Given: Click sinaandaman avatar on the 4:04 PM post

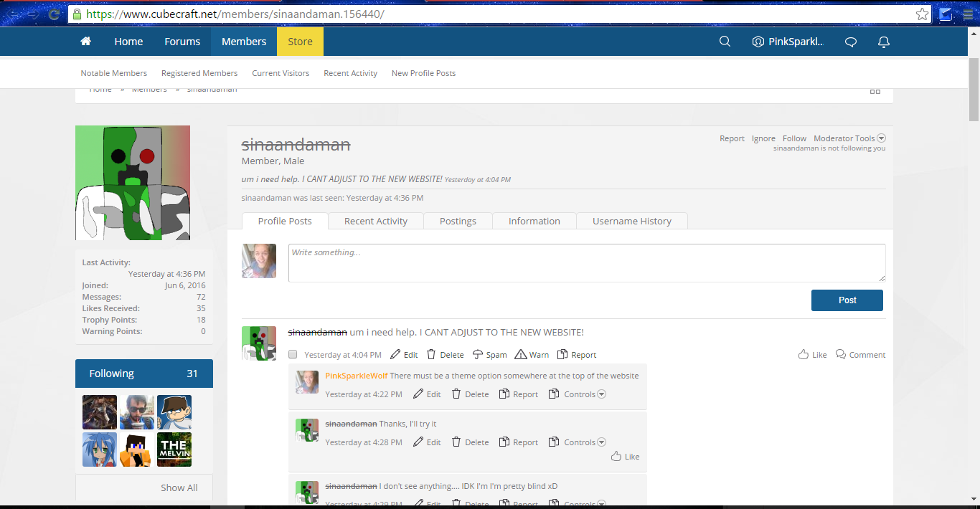Looking at the screenshot, I should 259,343.
